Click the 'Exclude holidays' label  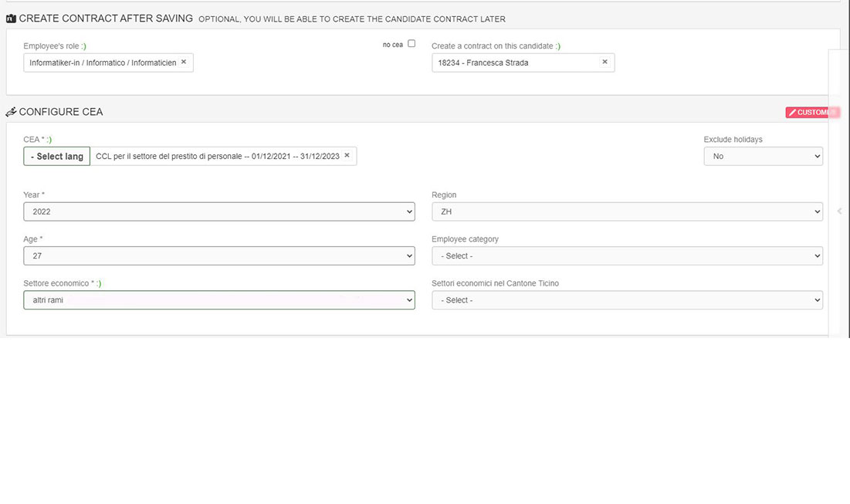(733, 139)
